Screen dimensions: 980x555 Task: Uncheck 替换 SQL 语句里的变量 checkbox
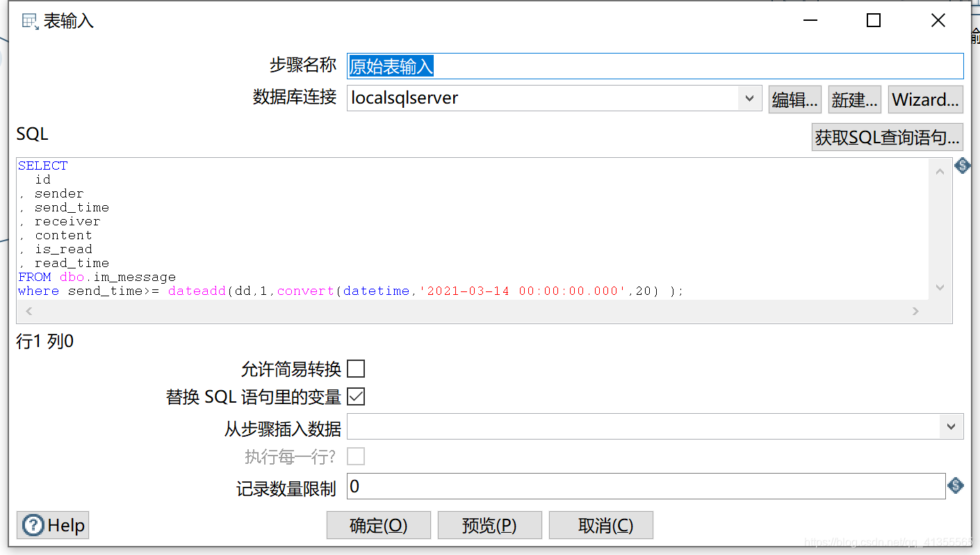pyautogui.click(x=356, y=396)
